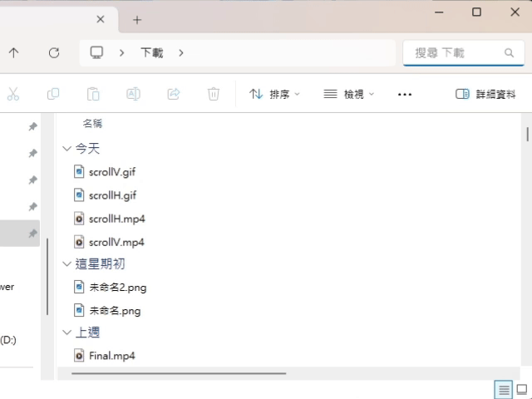Viewport: 532px width, 399px height.
Task: Select the scrollV.gif file
Action: click(x=111, y=172)
